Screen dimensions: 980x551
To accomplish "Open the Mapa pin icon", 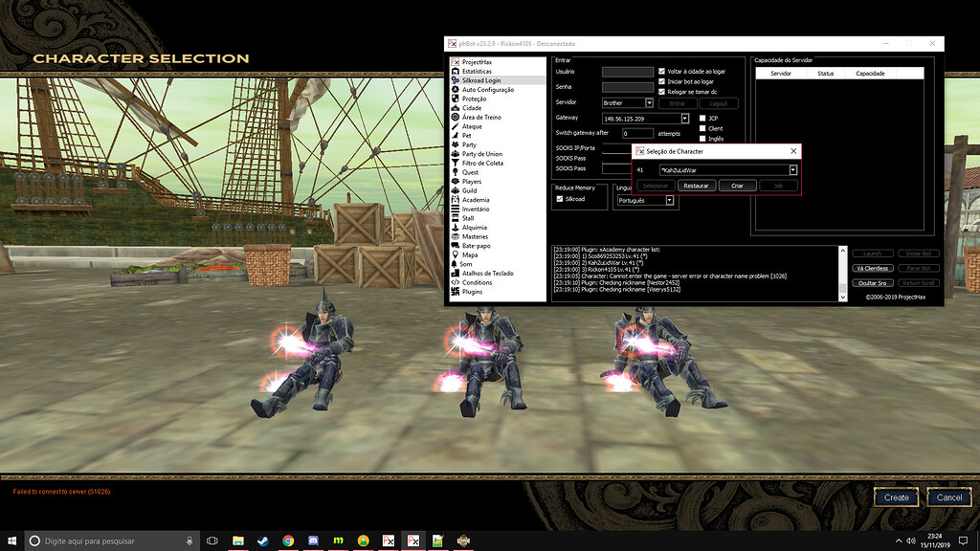I will tap(455, 254).
